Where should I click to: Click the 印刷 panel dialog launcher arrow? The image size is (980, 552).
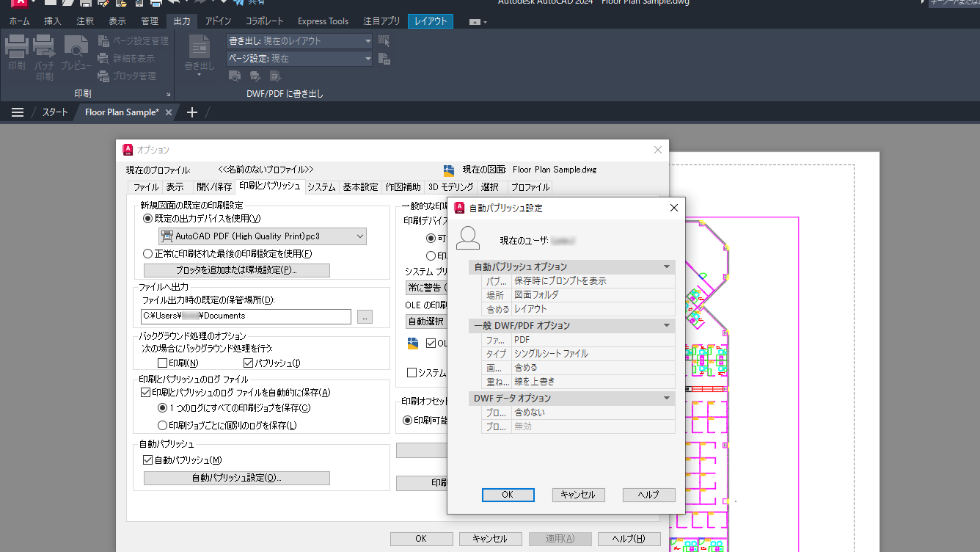168,95
